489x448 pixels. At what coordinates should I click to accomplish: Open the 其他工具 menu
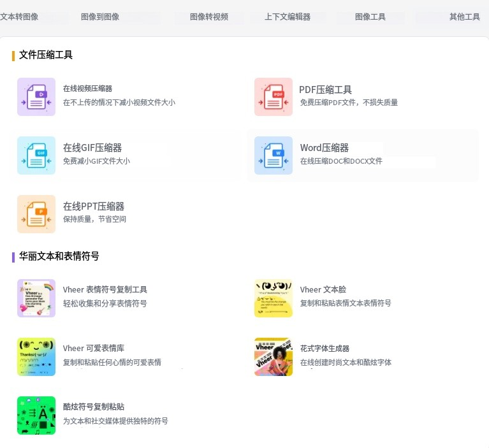465,17
